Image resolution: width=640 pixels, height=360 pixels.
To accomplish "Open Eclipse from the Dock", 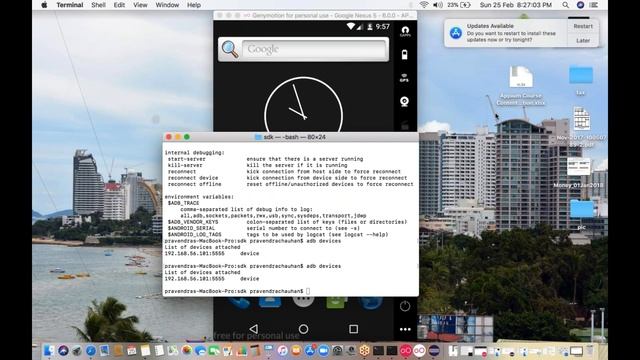I will [x=433, y=350].
